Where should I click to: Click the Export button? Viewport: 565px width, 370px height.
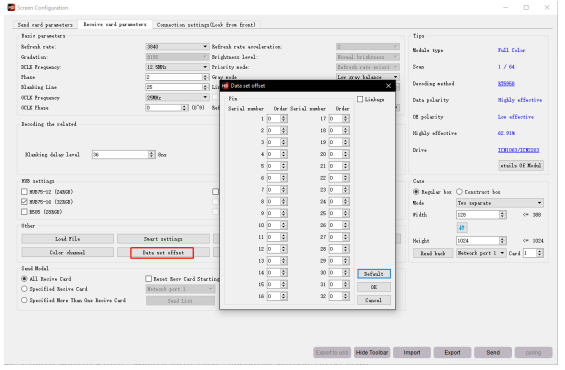(452, 352)
